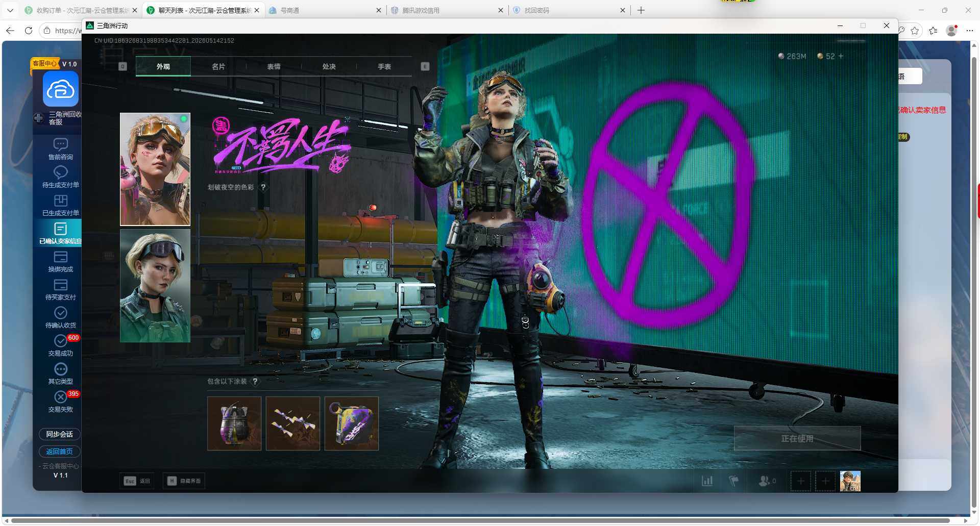
Task: Open help for 包含以下涂装
Action: [255, 381]
